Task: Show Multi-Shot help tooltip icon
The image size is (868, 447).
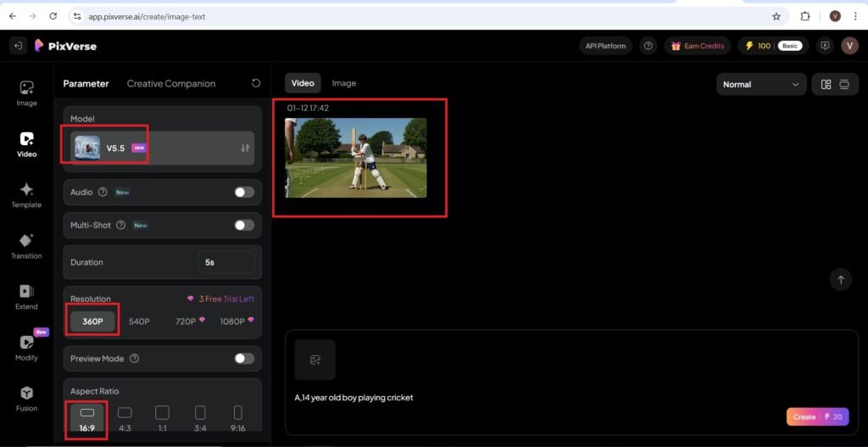Action: coord(120,226)
